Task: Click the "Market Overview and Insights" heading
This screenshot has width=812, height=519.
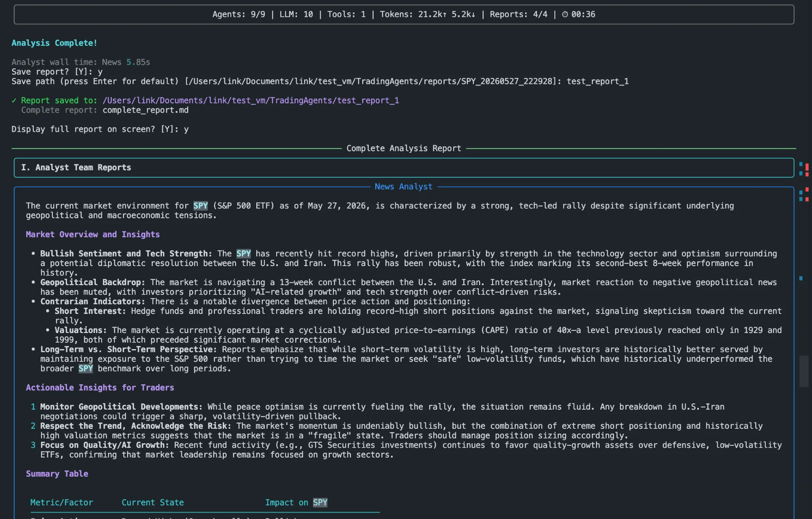Action: [x=93, y=234]
